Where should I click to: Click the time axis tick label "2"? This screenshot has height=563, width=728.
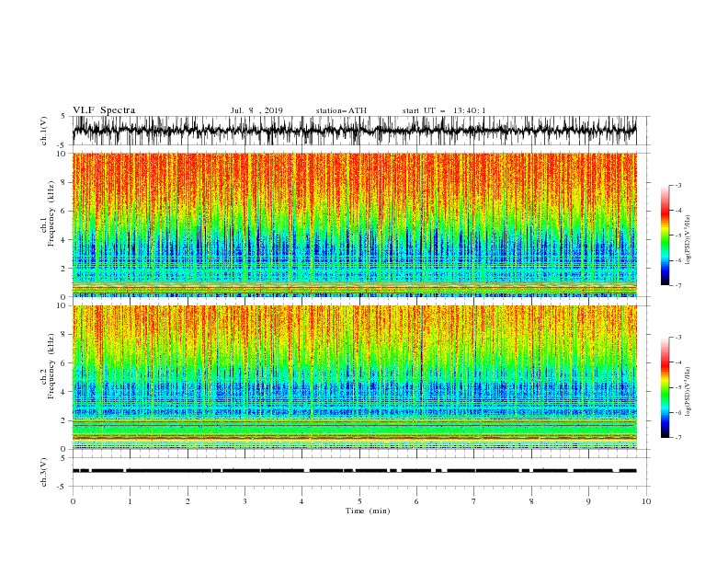pyautogui.click(x=188, y=501)
